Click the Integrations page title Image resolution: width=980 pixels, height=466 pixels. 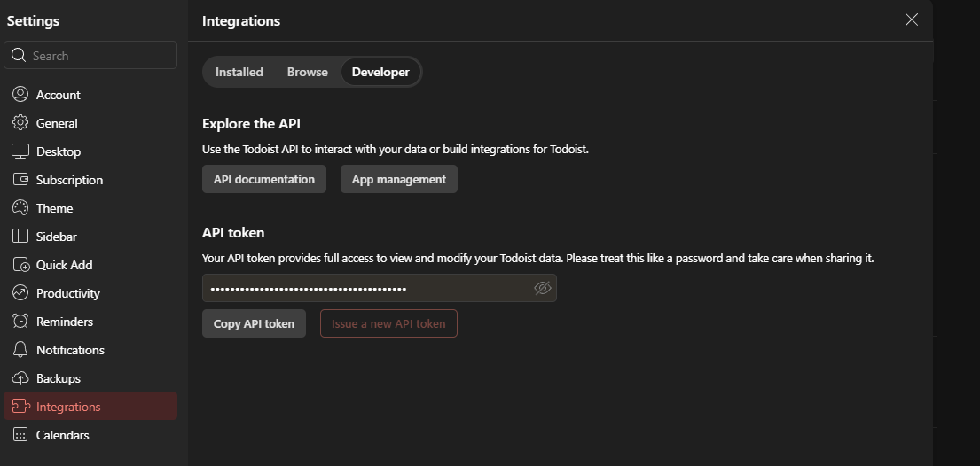click(241, 20)
